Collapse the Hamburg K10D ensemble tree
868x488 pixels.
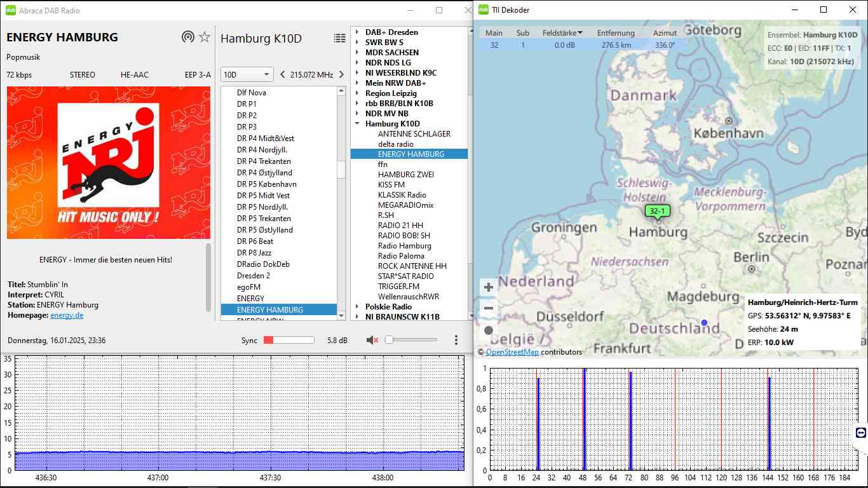358,124
